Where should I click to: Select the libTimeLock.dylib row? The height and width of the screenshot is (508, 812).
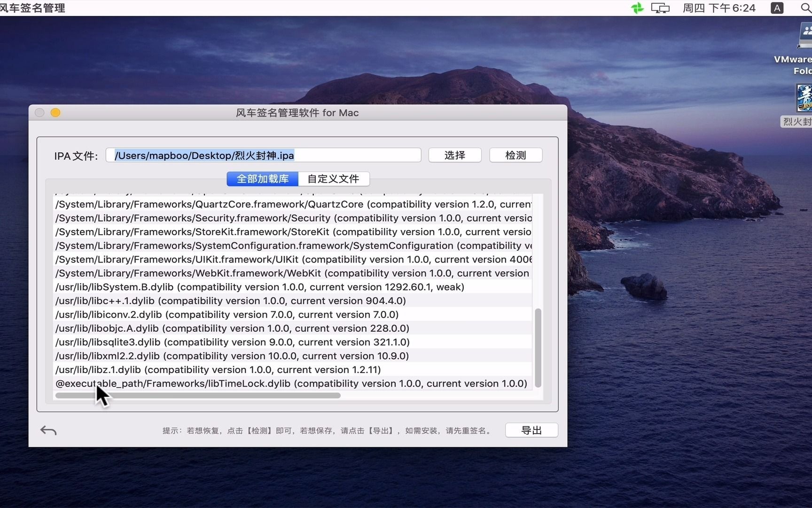(x=293, y=383)
